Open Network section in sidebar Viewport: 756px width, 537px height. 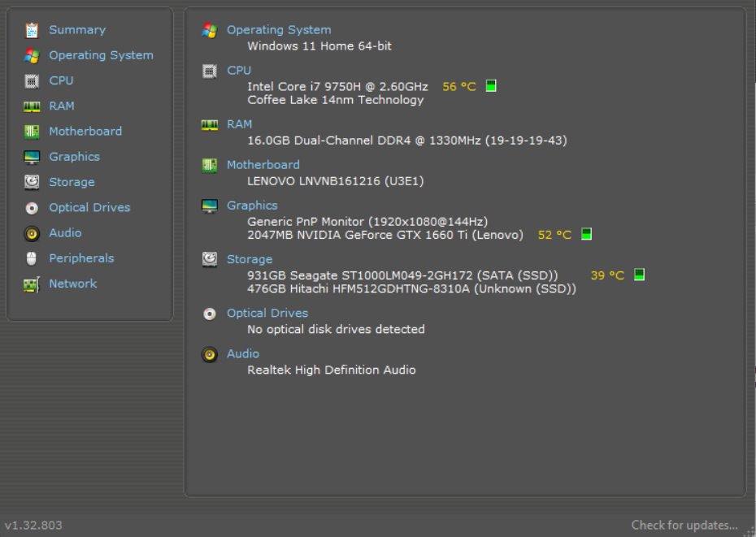coord(73,284)
